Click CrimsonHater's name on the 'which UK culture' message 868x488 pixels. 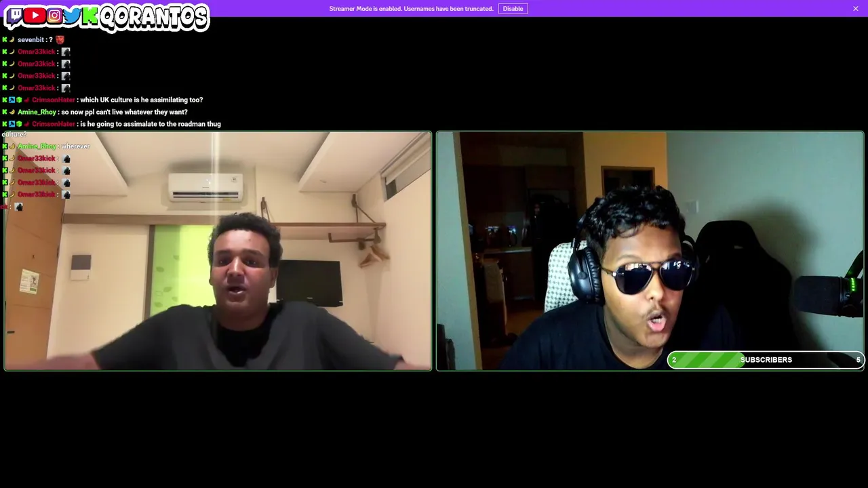coord(54,100)
